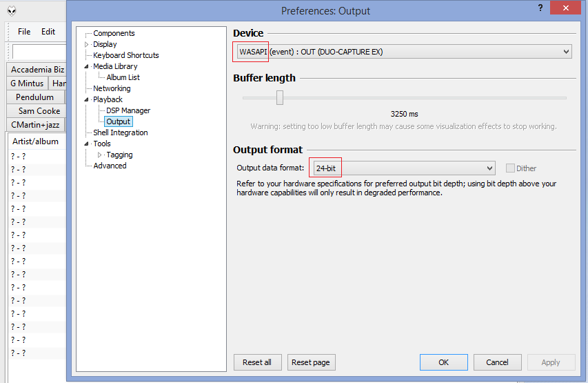This screenshot has height=383, width=588.
Task: Select Keyboard Shortcuts preferences page
Action: (x=126, y=55)
